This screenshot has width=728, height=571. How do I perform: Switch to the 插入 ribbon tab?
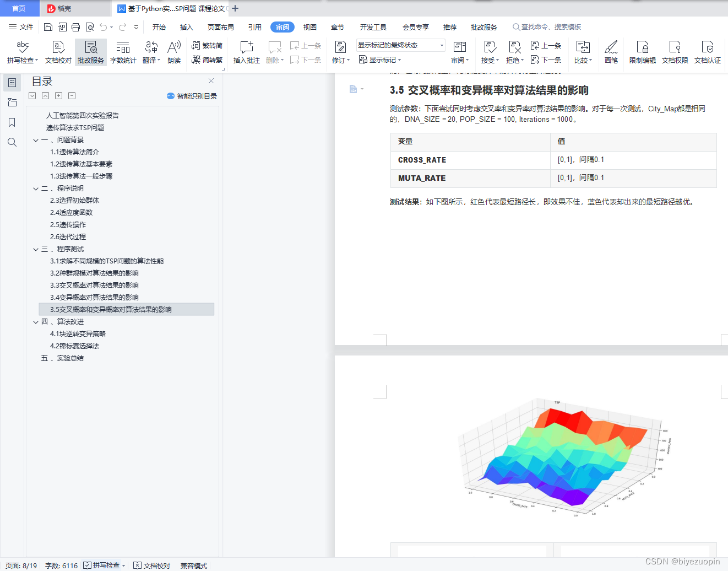click(187, 27)
